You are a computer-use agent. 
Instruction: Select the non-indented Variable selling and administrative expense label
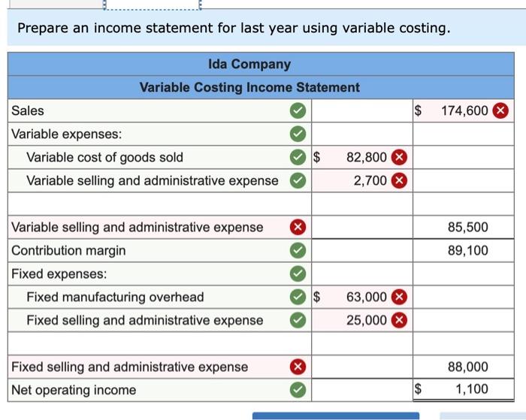click(138, 227)
